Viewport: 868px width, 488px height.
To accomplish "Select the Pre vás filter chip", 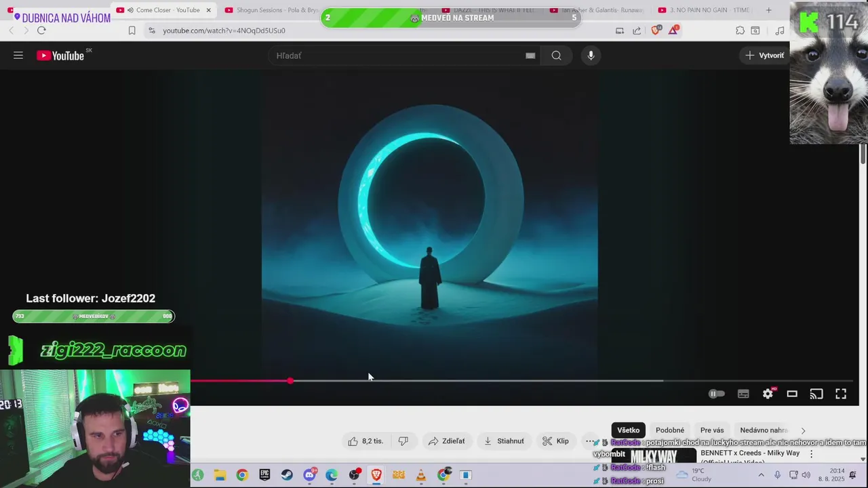I will 712,430.
